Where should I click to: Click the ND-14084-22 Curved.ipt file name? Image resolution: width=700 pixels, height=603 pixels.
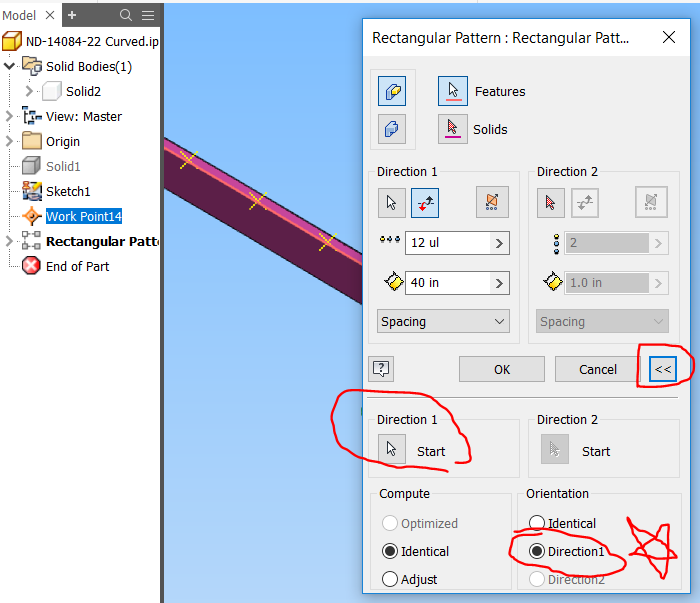(x=92, y=42)
